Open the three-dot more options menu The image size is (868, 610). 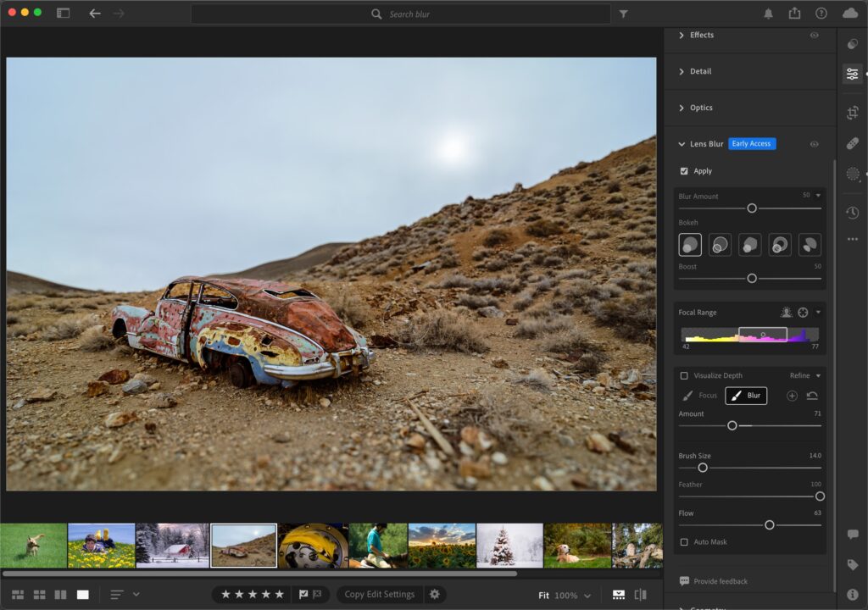(853, 239)
